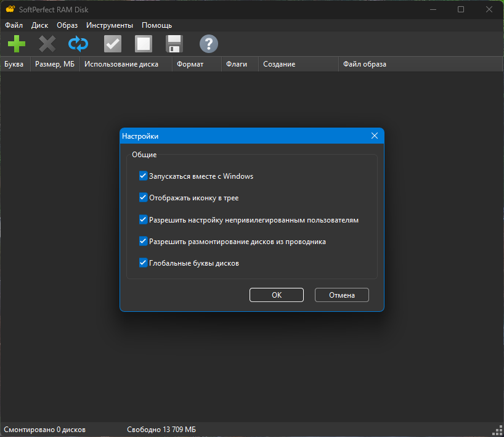Screen dimensions: 504x437
Task: Click the gray X remove disk icon
Action: click(47, 44)
